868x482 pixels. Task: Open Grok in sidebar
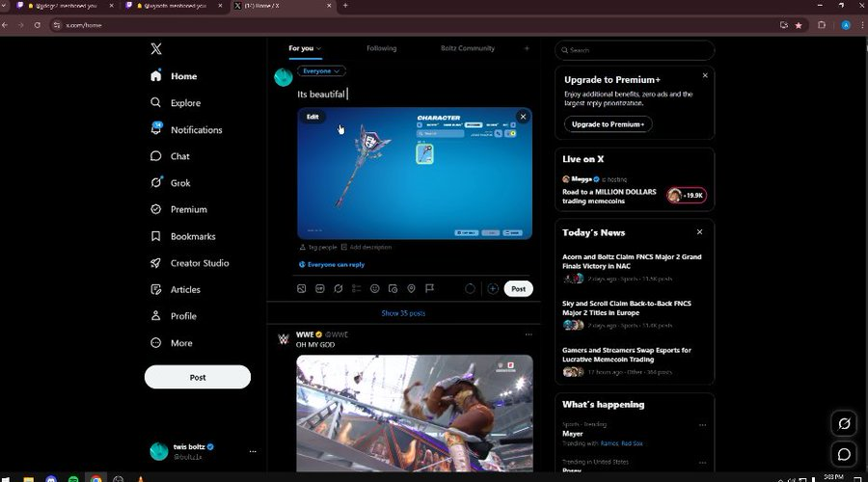pyautogui.click(x=171, y=182)
